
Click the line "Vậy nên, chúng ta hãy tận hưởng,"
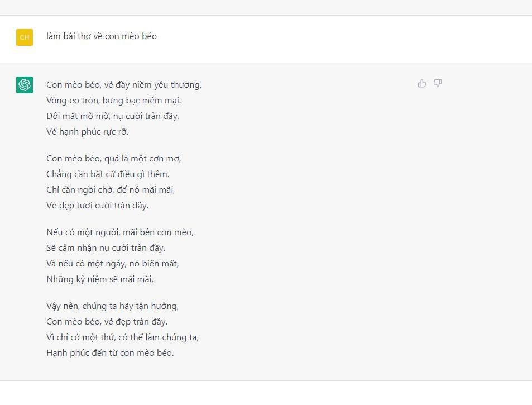(113, 306)
